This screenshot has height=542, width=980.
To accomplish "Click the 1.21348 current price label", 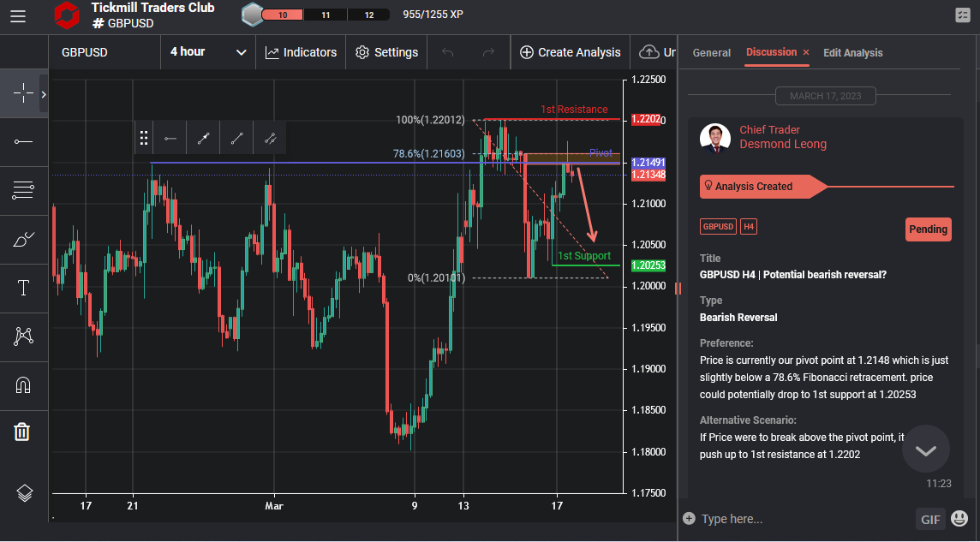I will (x=648, y=175).
